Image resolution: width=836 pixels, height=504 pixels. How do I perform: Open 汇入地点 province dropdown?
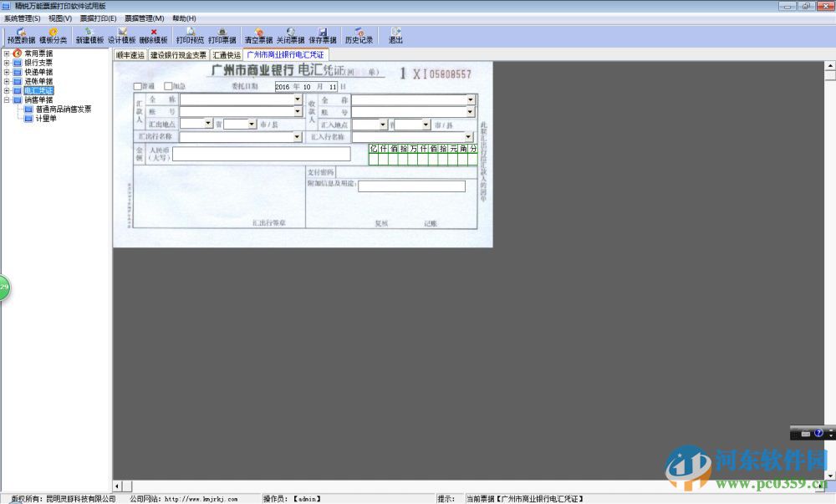[x=383, y=125]
